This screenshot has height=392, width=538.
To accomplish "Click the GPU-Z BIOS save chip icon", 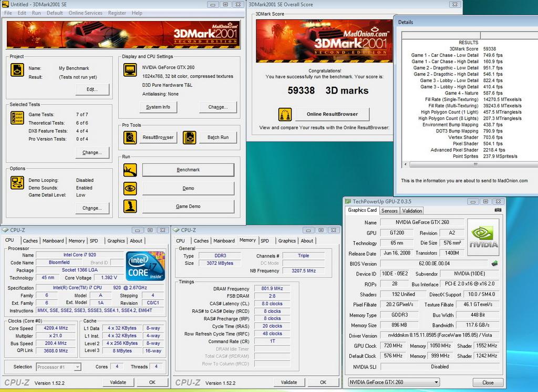I will pos(495,264).
